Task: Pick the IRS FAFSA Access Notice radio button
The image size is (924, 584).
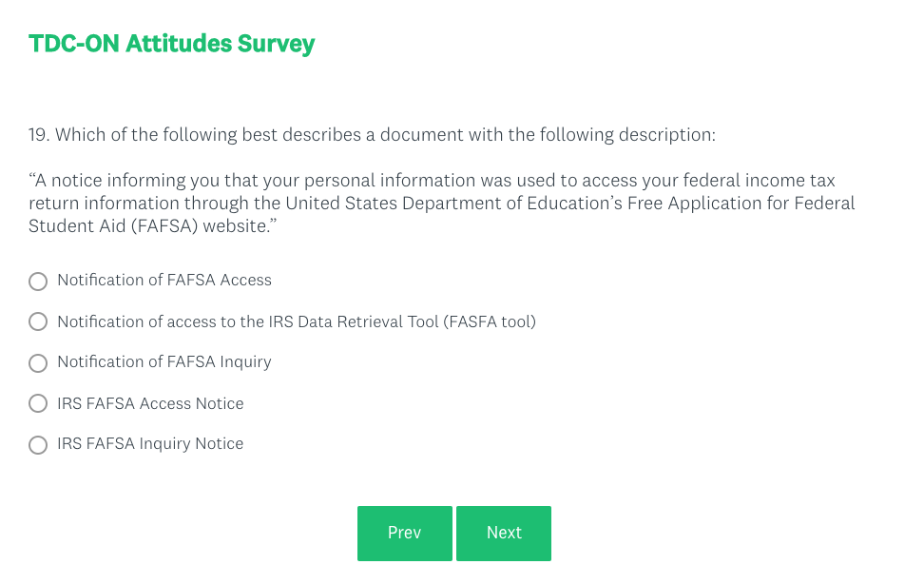Action: [38, 404]
